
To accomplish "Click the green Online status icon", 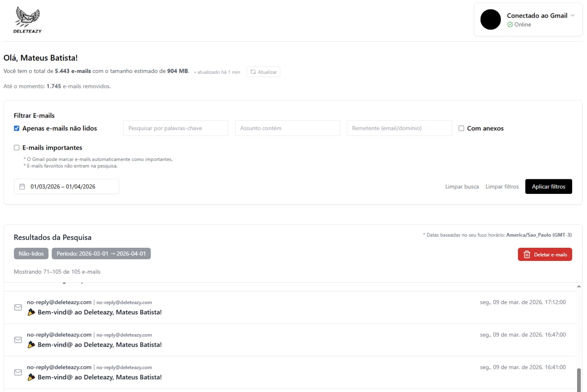I will (510, 25).
